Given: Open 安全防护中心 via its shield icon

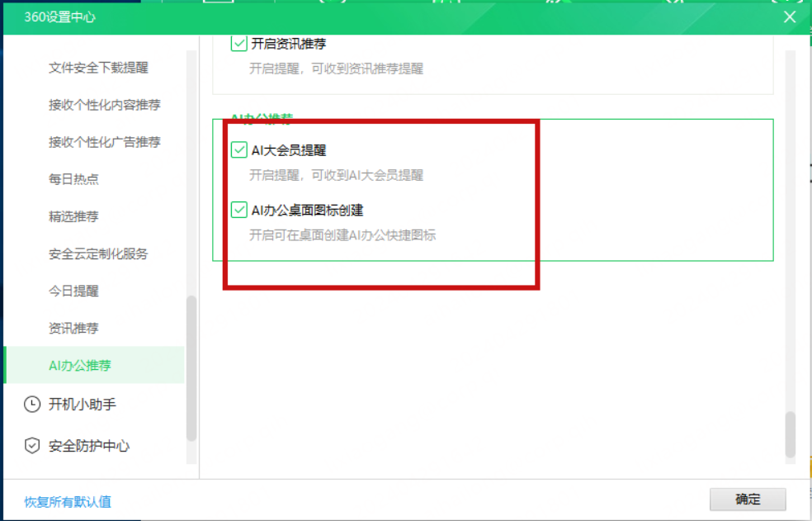Looking at the screenshot, I should (32, 445).
